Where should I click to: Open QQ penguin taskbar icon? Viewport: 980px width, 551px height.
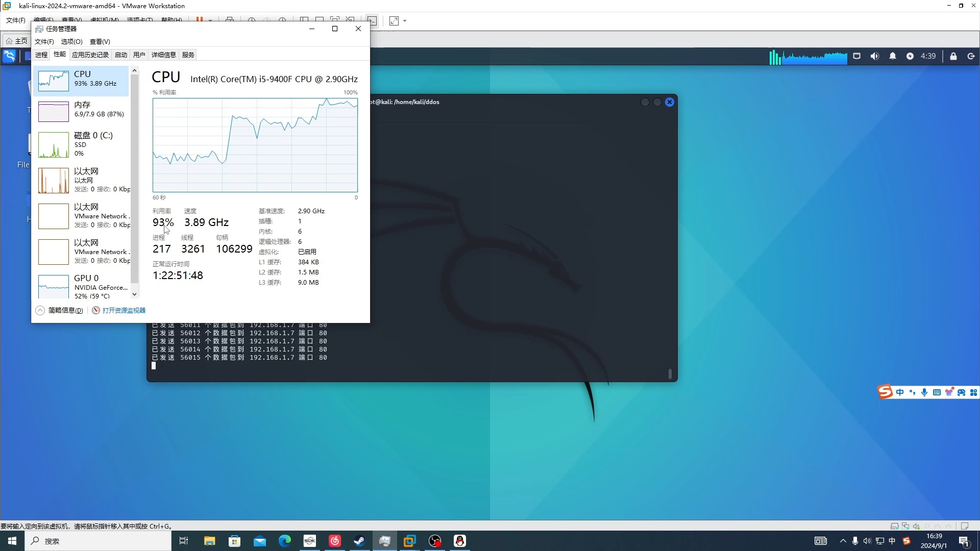pos(460,541)
